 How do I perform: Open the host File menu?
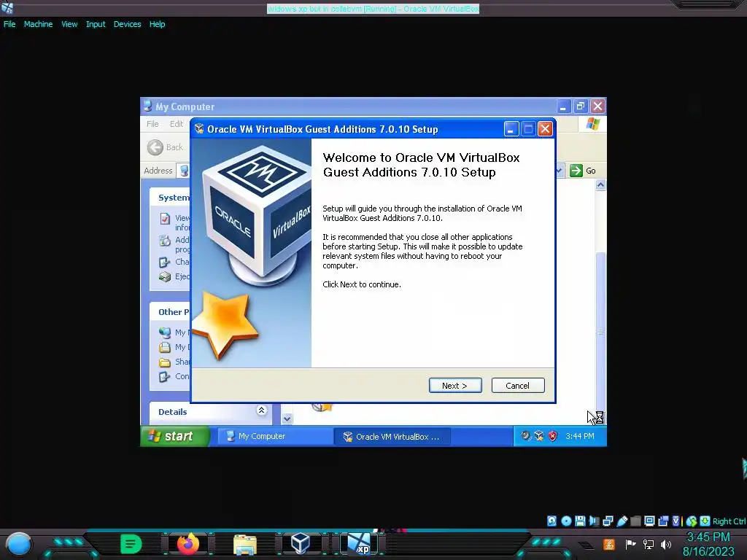click(x=9, y=24)
